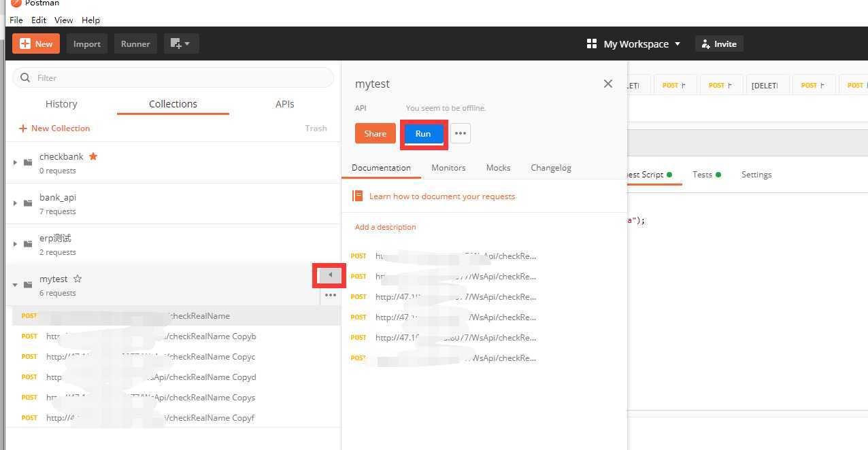
Task: Expand the checkbank collection arrow
Action: point(15,162)
